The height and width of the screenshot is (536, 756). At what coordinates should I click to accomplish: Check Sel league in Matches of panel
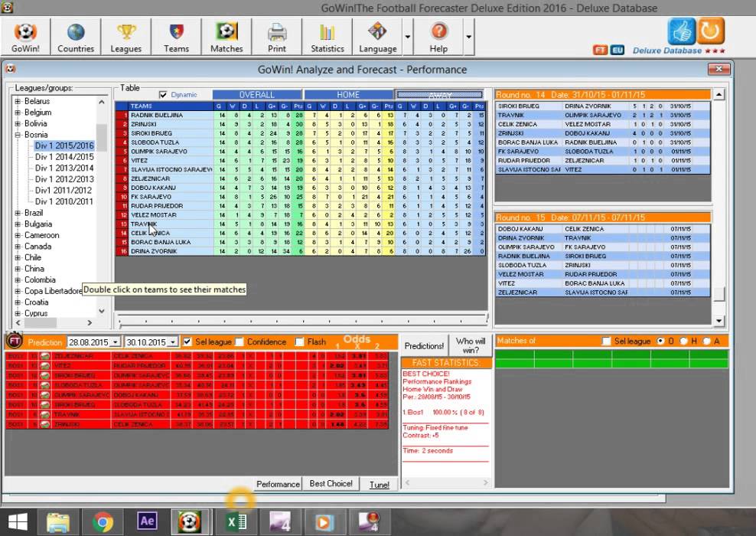(x=607, y=341)
